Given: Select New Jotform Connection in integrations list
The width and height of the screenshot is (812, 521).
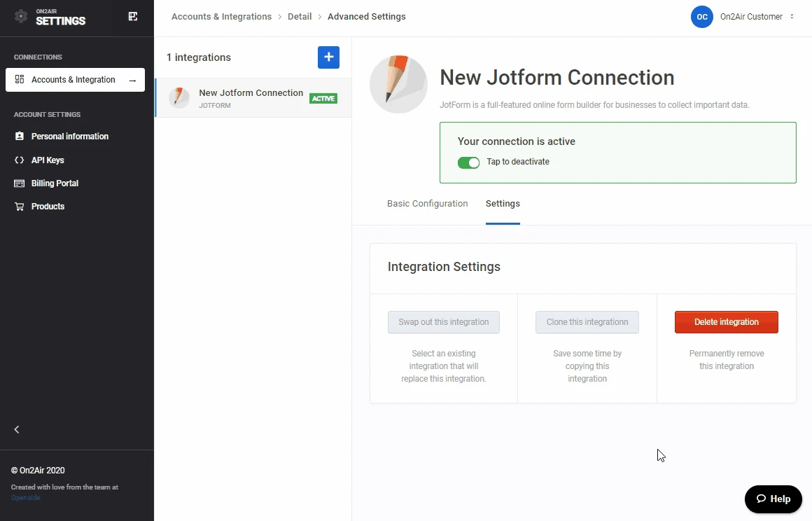Looking at the screenshot, I should pyautogui.click(x=252, y=98).
